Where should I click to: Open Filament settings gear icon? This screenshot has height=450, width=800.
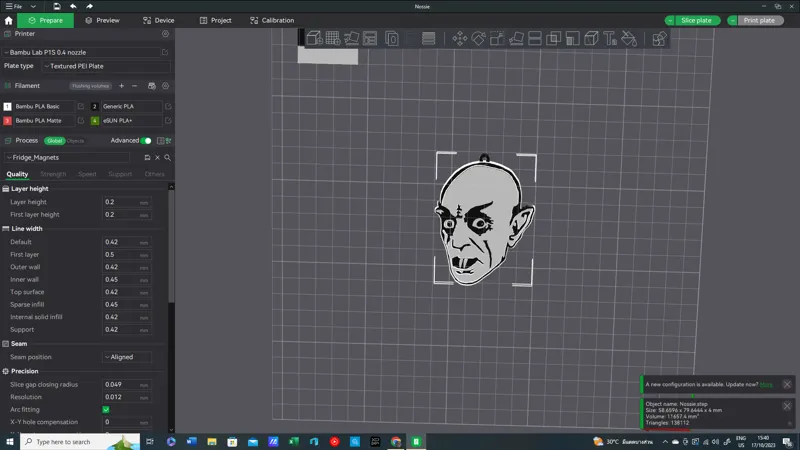click(x=165, y=86)
